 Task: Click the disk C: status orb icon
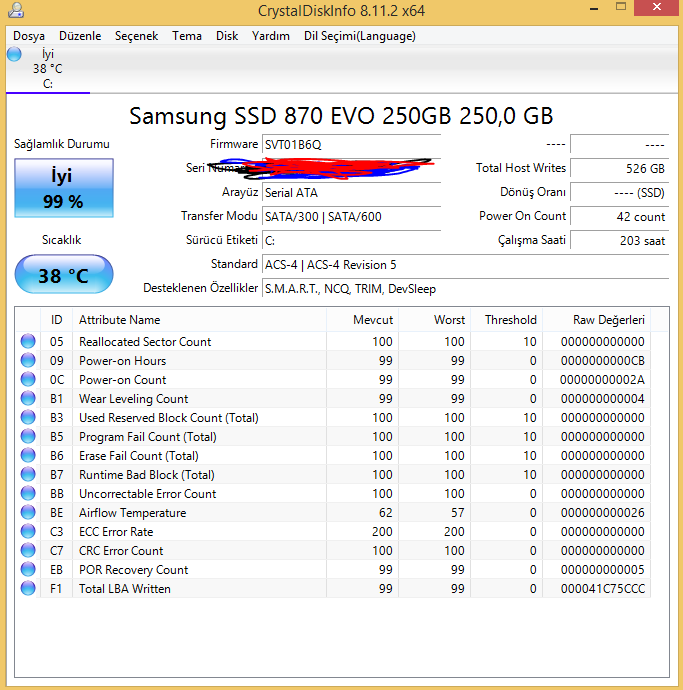click(14, 54)
